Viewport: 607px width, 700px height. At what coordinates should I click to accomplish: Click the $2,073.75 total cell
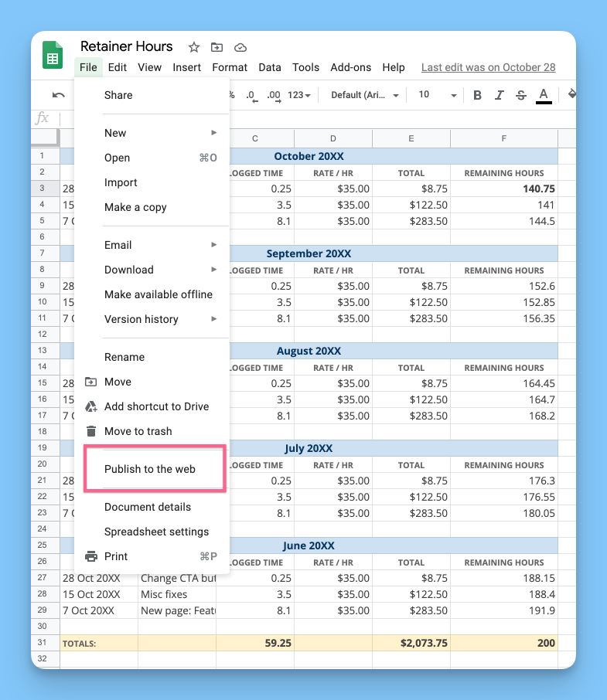[411, 643]
